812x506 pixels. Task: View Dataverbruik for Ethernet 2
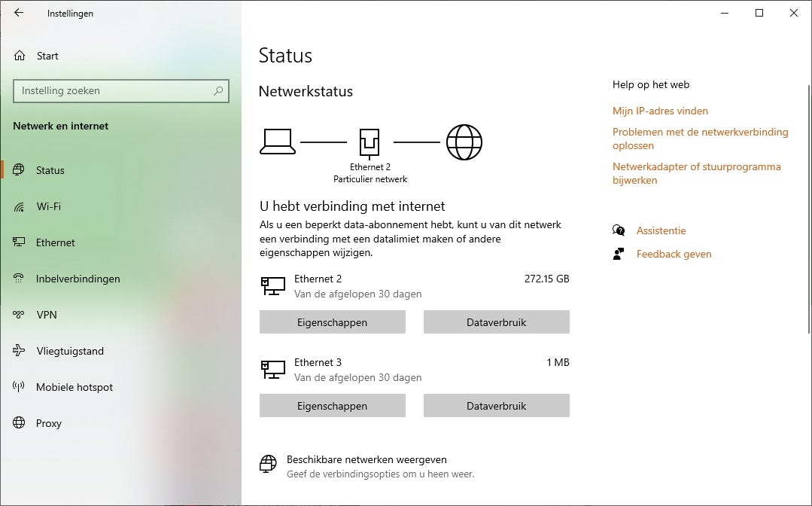coord(496,322)
